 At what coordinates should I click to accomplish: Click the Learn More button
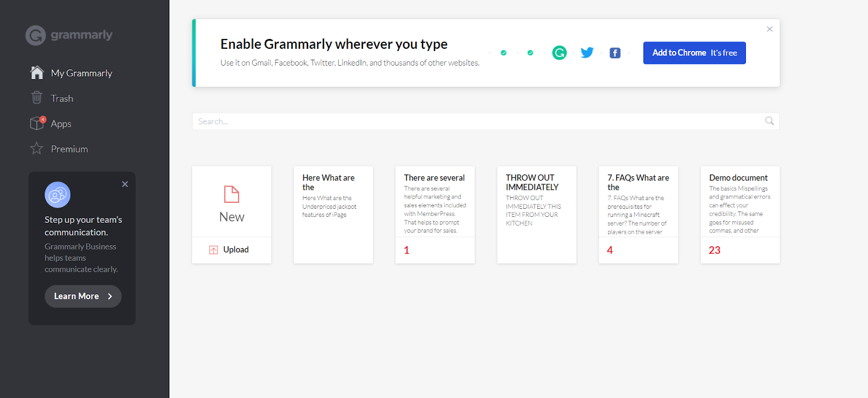[x=83, y=296]
